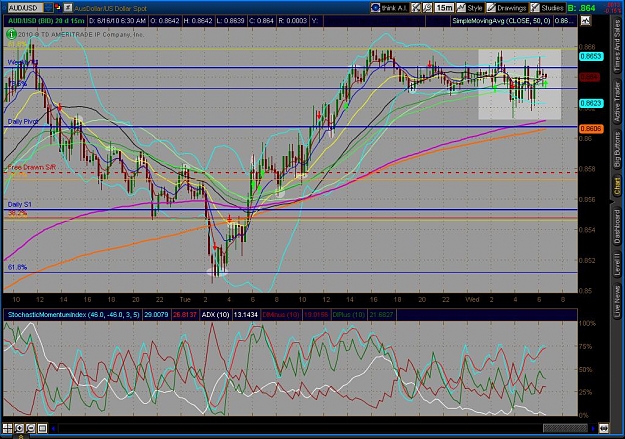Click the 38.2% Fibonacci label
The height and width of the screenshot is (439, 625).
[x=18, y=214]
